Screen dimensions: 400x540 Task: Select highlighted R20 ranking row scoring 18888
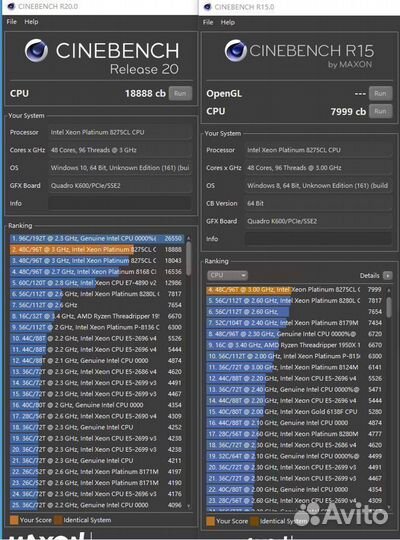click(98, 249)
